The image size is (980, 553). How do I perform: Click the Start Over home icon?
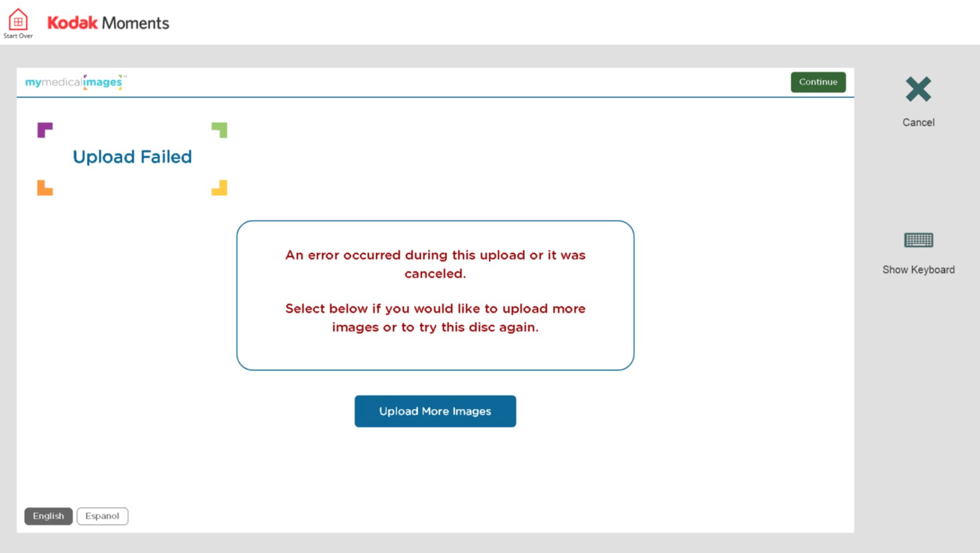pyautogui.click(x=18, y=20)
